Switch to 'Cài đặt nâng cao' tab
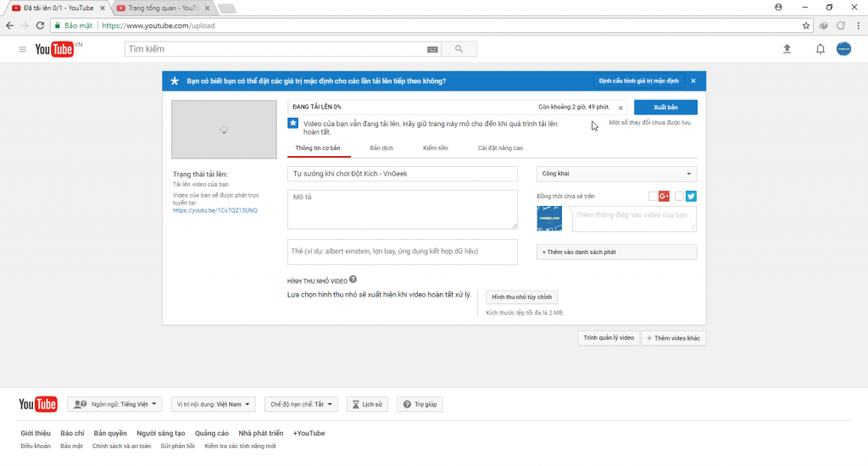 coord(500,147)
